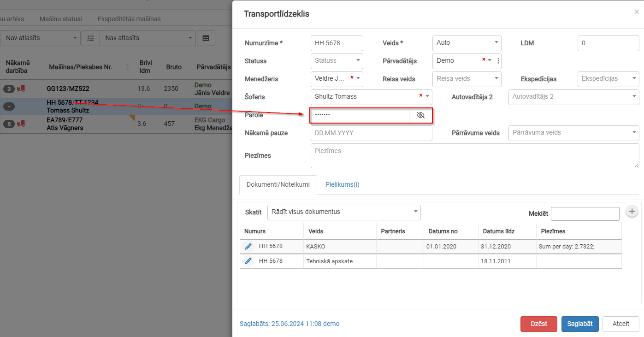
Task: Click badge 3 in Nākamā darbība column
Action: [x=9, y=89]
